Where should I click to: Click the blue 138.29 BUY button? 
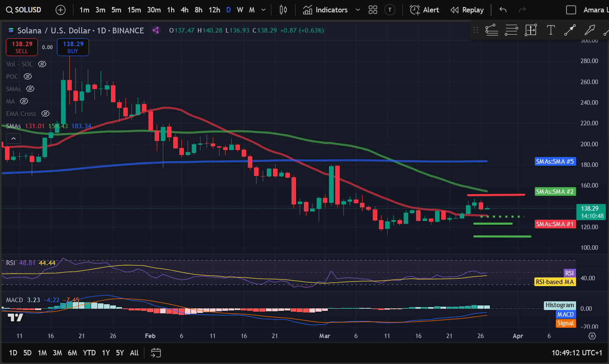pos(73,47)
